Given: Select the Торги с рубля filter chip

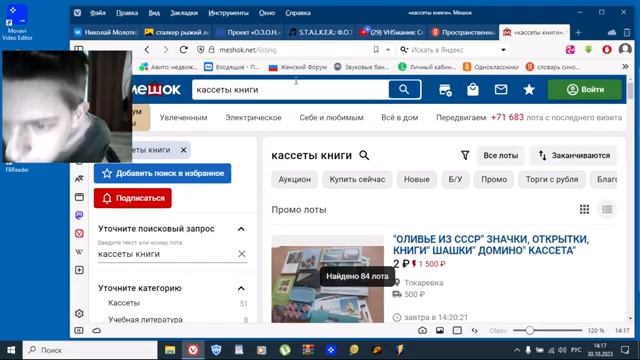Looking at the screenshot, I should click(x=552, y=179).
